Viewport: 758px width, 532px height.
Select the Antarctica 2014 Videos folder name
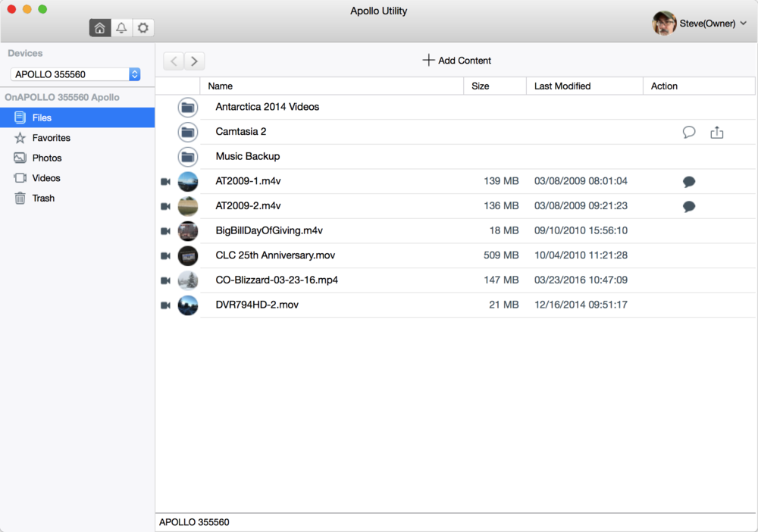(268, 107)
